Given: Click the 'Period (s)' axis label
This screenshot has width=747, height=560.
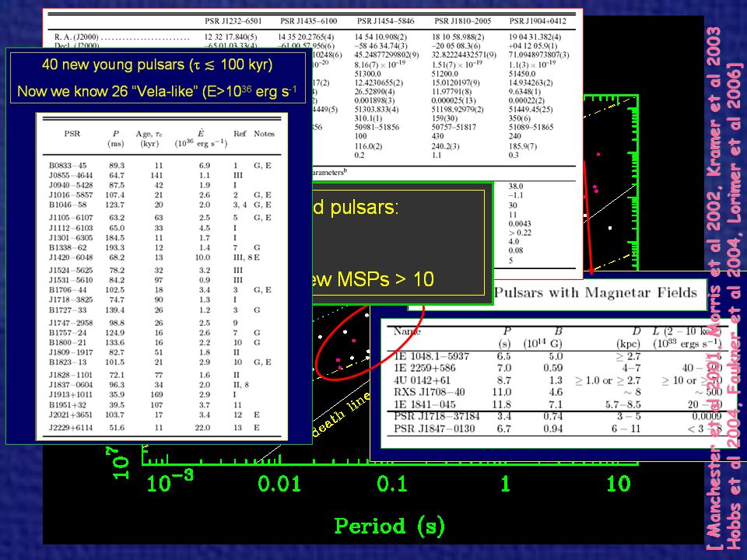Looking at the screenshot, I should click(389, 527).
